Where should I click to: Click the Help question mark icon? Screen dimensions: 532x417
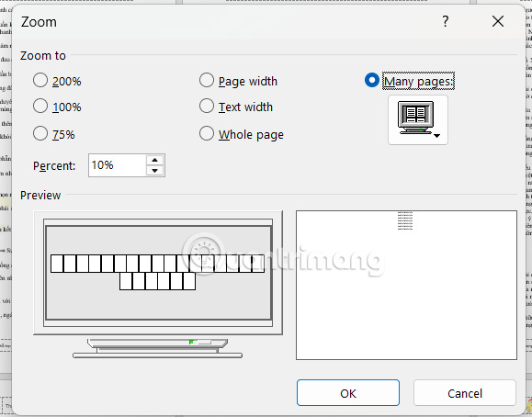pos(446,22)
